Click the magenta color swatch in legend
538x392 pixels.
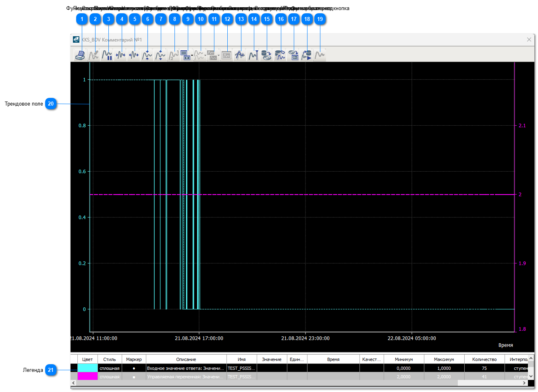click(87, 377)
